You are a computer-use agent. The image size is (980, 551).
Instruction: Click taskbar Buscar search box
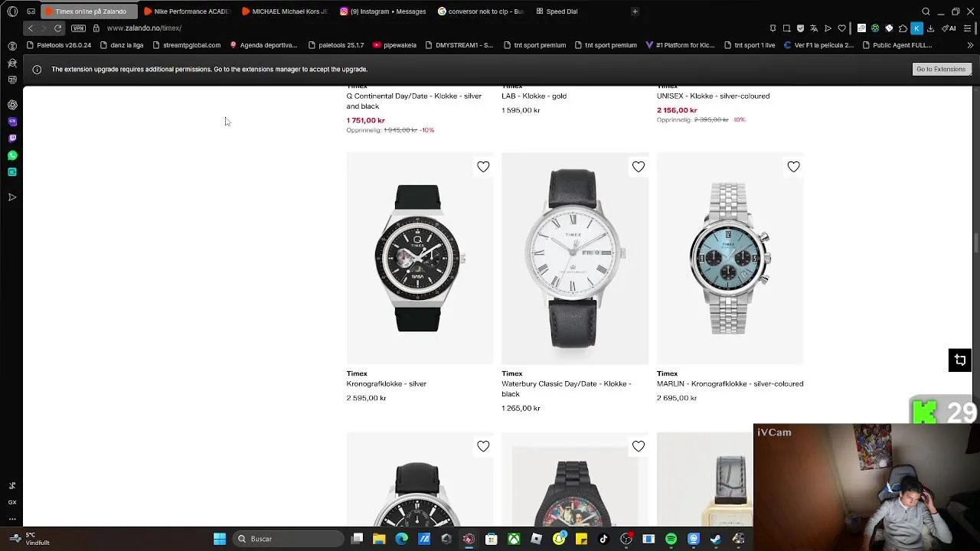coord(287,539)
